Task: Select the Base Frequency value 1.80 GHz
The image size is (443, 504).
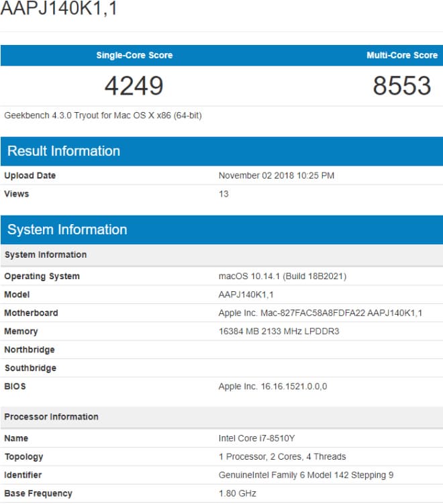Action: 237,493
